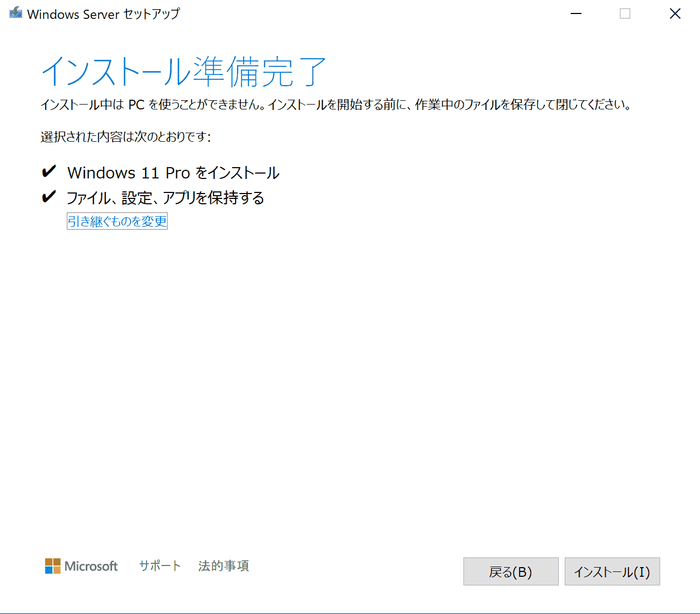Click checkmark beside ファイル、設定、アプリを保持する
This screenshot has width=700, height=614.
[x=48, y=197]
